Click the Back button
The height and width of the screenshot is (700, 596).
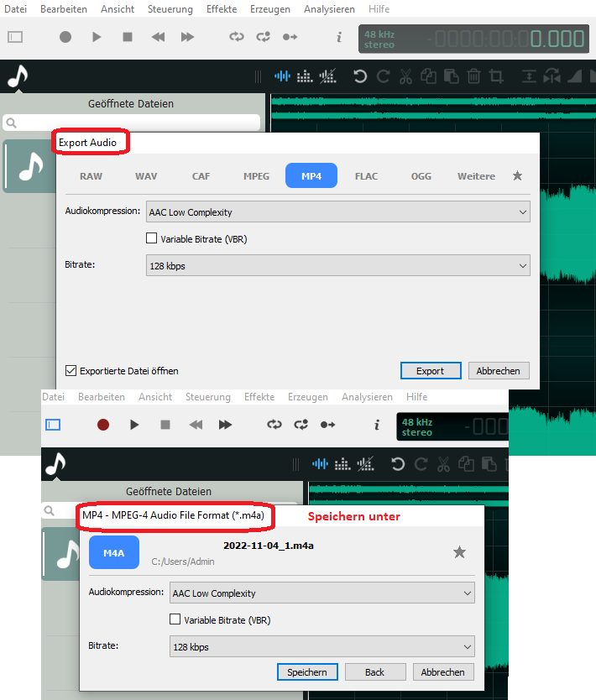tap(375, 671)
